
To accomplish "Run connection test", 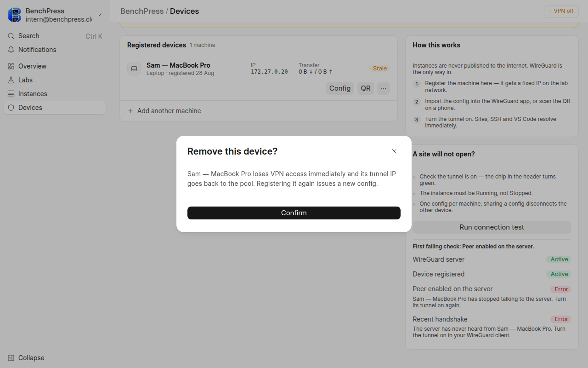I will tap(492, 227).
